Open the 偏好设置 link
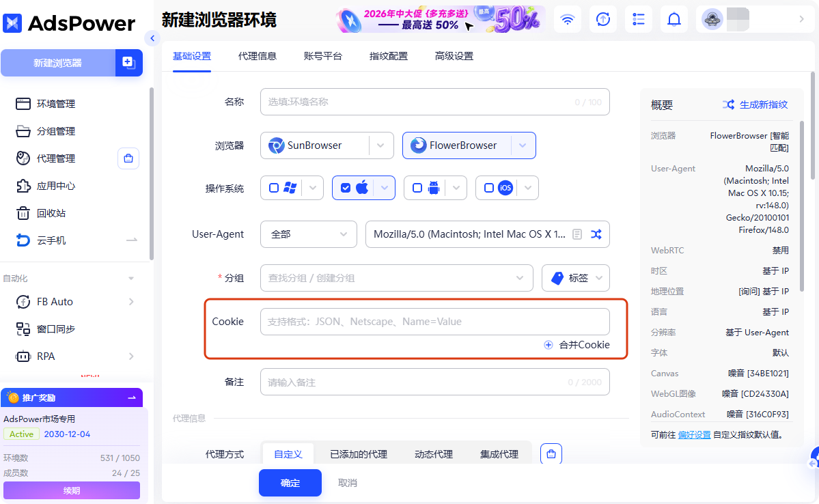Screen dimensions: 819x504 click(694, 434)
